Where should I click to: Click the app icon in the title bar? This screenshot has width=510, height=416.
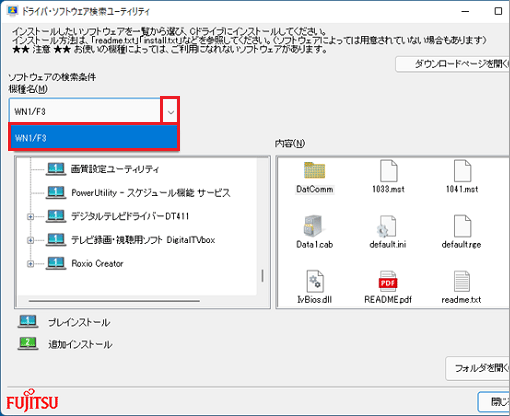tap(12, 11)
